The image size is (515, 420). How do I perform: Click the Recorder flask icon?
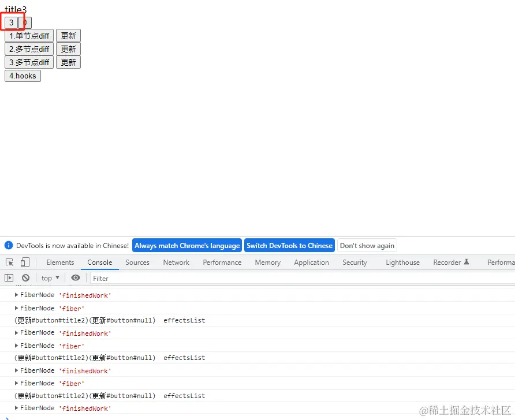[467, 262]
